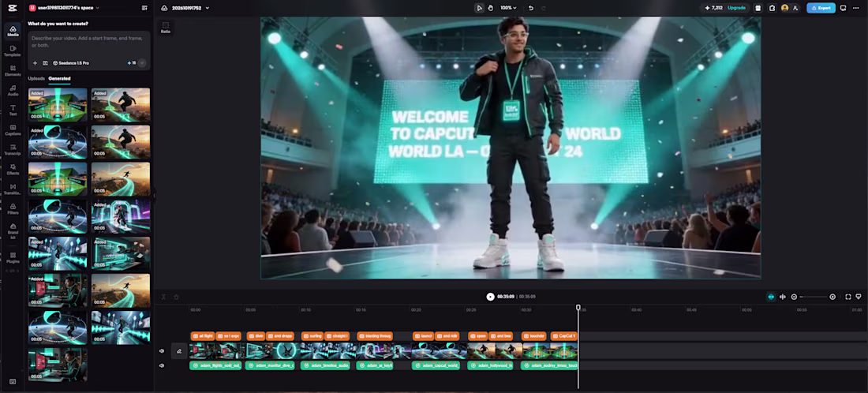The height and width of the screenshot is (393, 868).
Task: Click the frame settings icon in prompt box
Action: pyautogui.click(x=45, y=63)
